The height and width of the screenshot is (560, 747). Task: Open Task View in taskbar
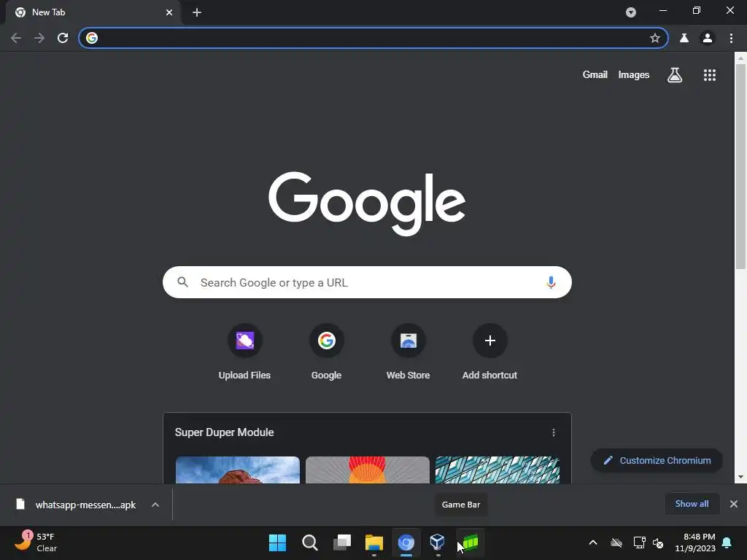341,542
